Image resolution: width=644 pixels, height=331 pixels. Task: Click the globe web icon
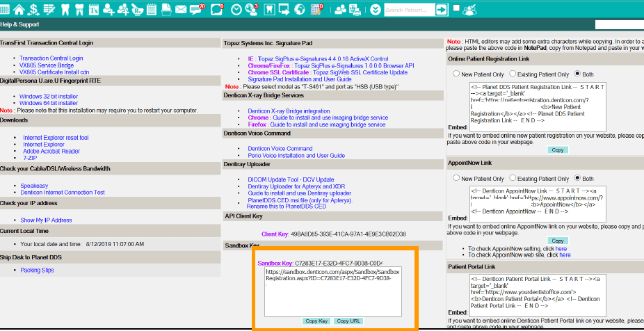click(300, 9)
